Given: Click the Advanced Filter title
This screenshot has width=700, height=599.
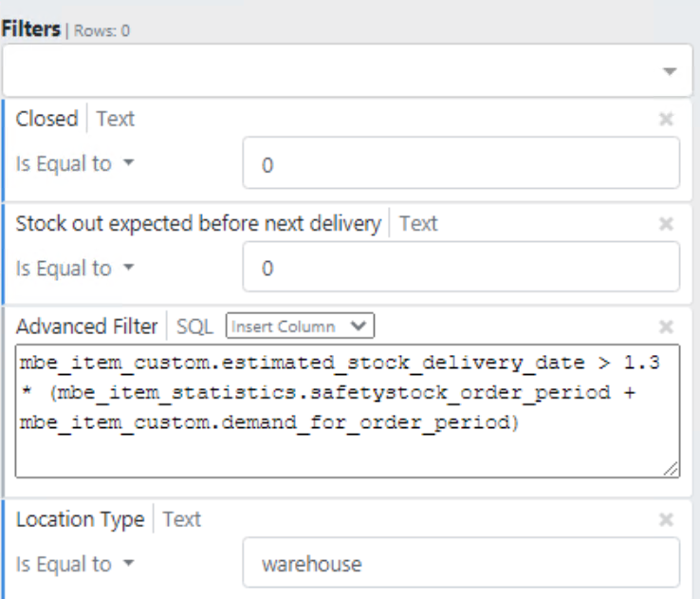Looking at the screenshot, I should (x=86, y=327).
